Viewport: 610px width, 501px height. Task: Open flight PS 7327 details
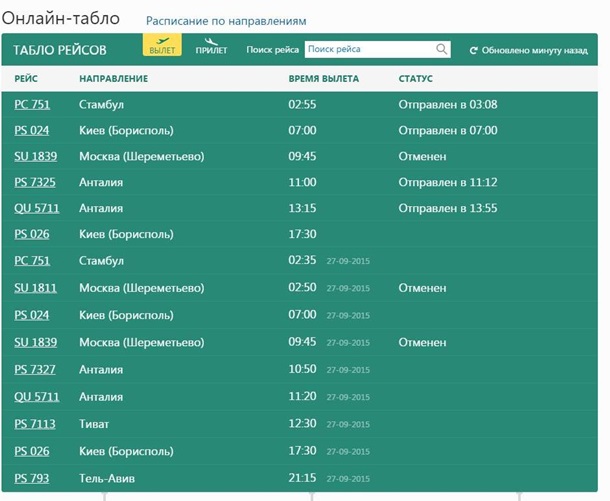(34, 370)
